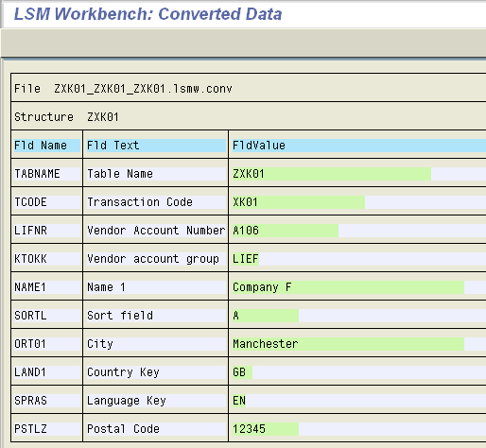
Task: Click the LSM Workbench: Converted Data title
Action: 148,14
